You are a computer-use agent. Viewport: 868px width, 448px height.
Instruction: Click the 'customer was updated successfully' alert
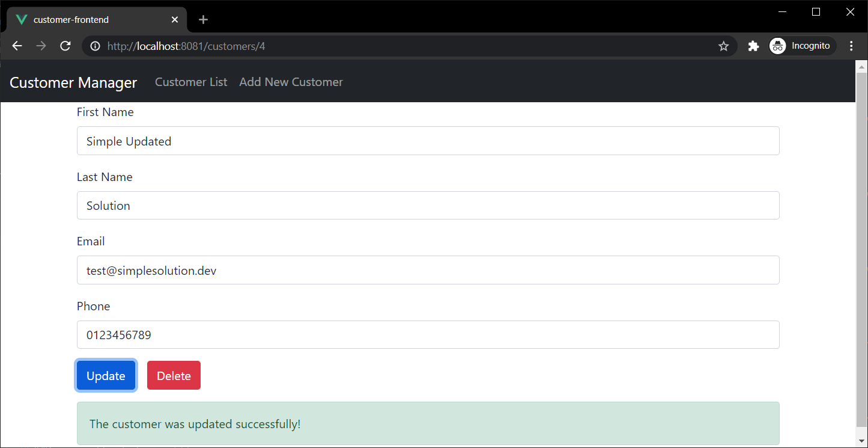point(428,423)
